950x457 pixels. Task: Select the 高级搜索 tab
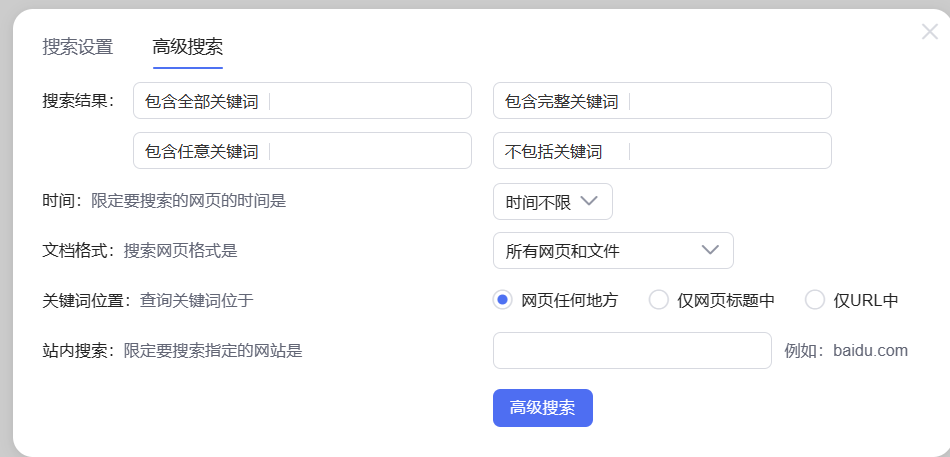click(187, 47)
